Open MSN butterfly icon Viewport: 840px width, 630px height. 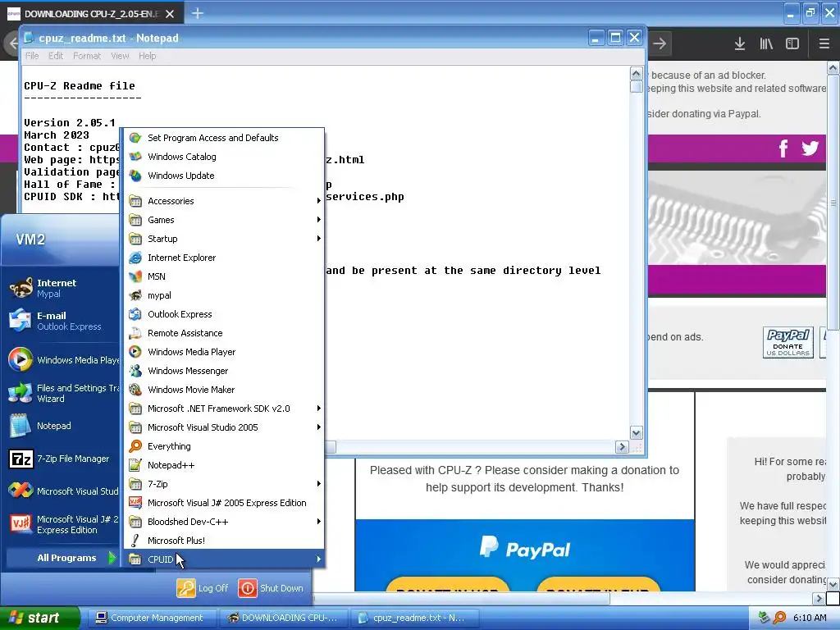(x=135, y=276)
